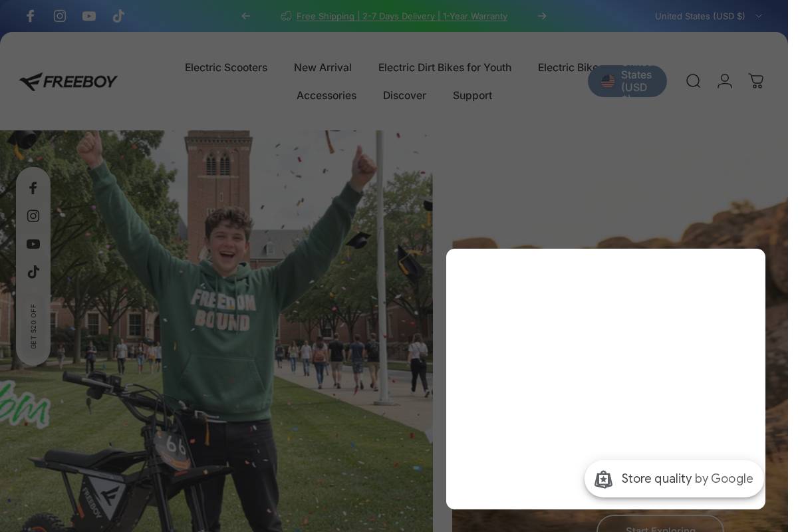Open Instagram icon in top announcement bar

click(x=60, y=16)
